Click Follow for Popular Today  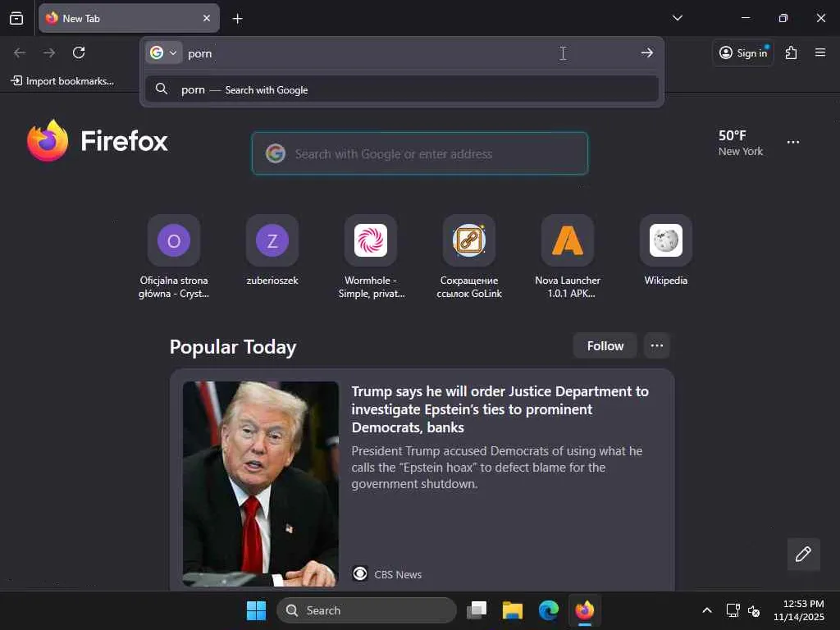pos(605,346)
